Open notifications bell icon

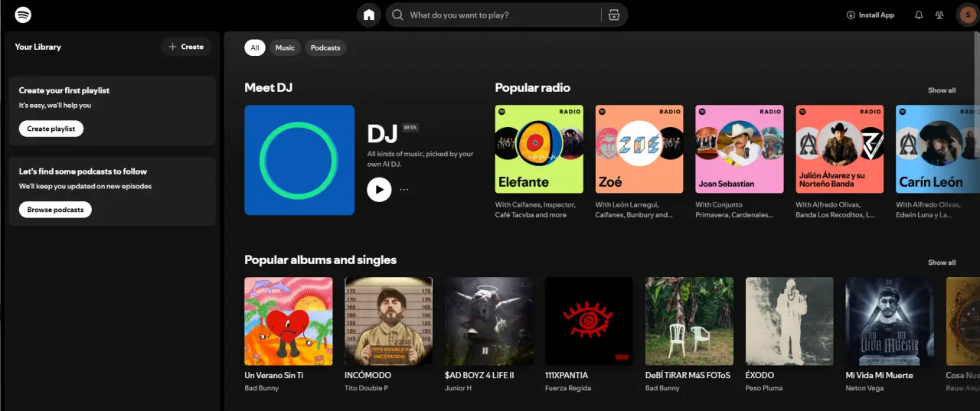pyautogui.click(x=919, y=15)
